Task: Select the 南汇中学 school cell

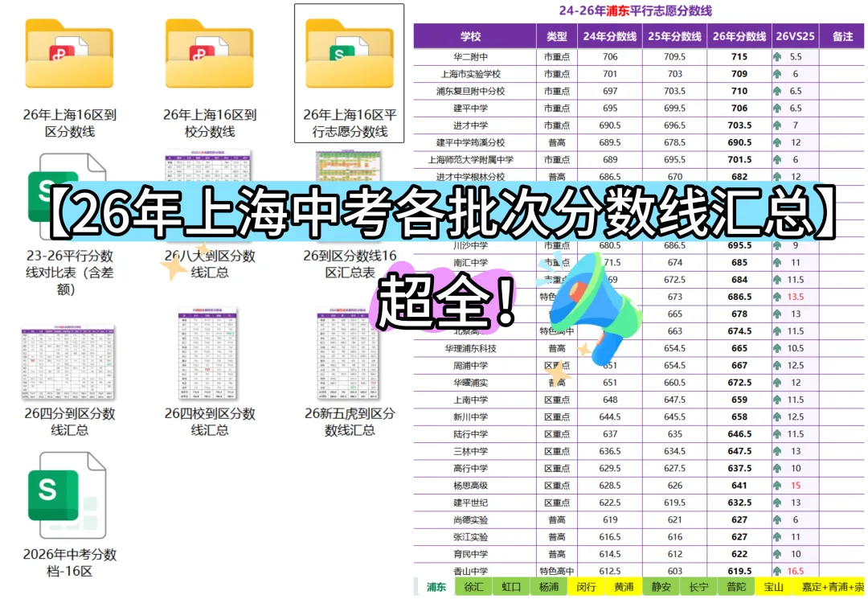Action: [474, 262]
